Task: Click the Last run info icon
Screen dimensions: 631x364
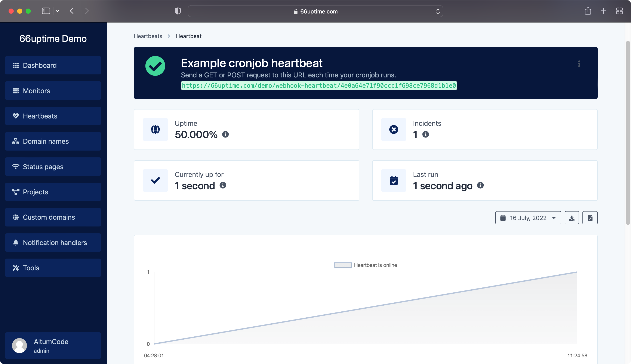Action: 480,185
